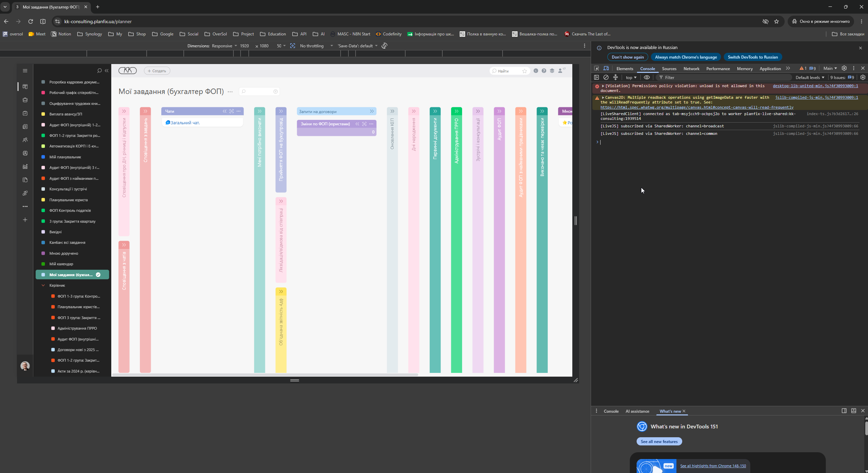Open the reports chart icon in left rail
Image resolution: width=868 pixels, height=473 pixels.
(25, 167)
